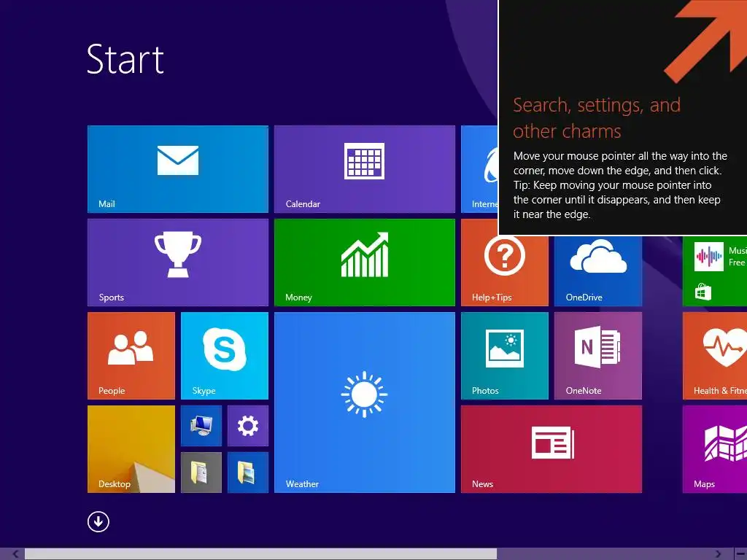Open the People tile
Viewport: 747px width, 560px height.
(x=131, y=356)
